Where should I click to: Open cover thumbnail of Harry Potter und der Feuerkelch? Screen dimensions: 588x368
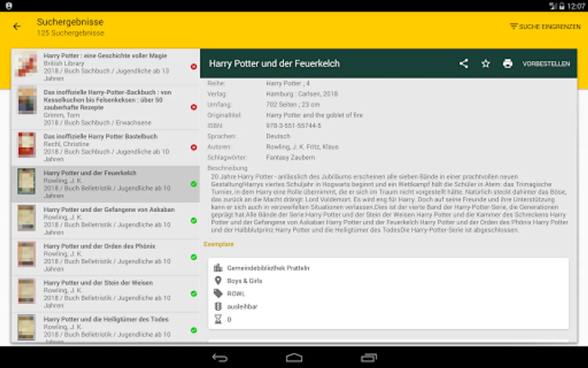tap(27, 181)
